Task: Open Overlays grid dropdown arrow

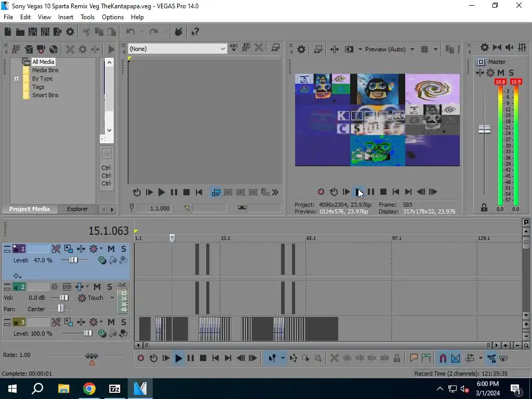Action: click(x=436, y=49)
